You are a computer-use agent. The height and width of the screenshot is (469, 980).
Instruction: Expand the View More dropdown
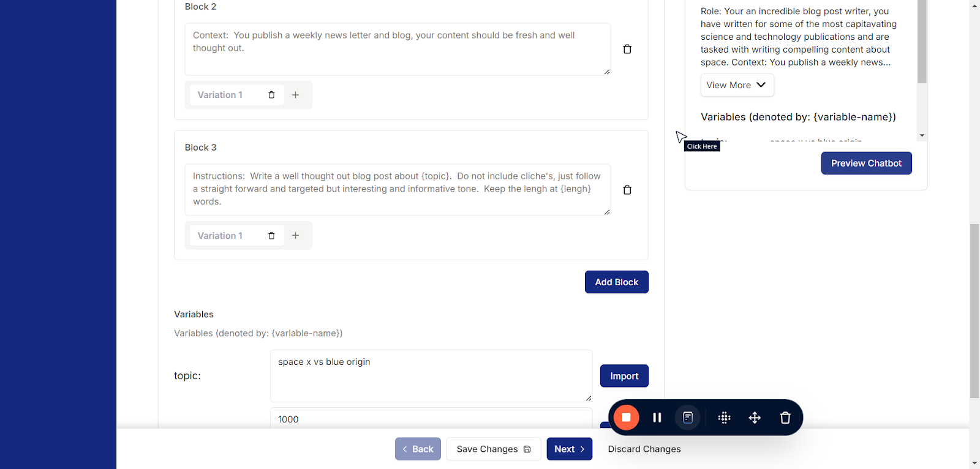click(x=737, y=85)
